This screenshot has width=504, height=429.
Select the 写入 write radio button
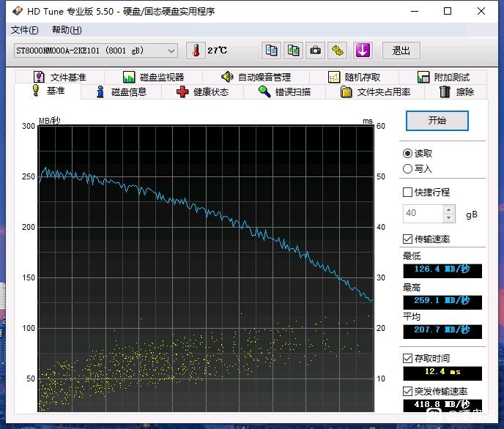click(407, 169)
